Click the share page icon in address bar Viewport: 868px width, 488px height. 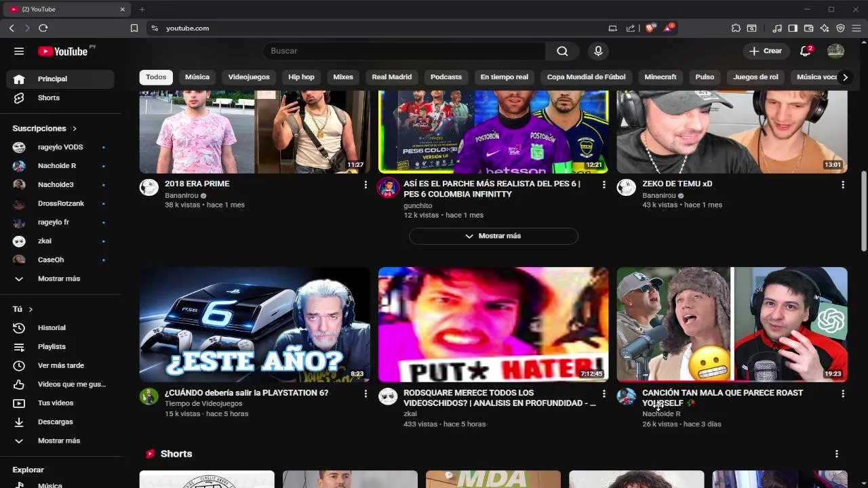tap(631, 28)
